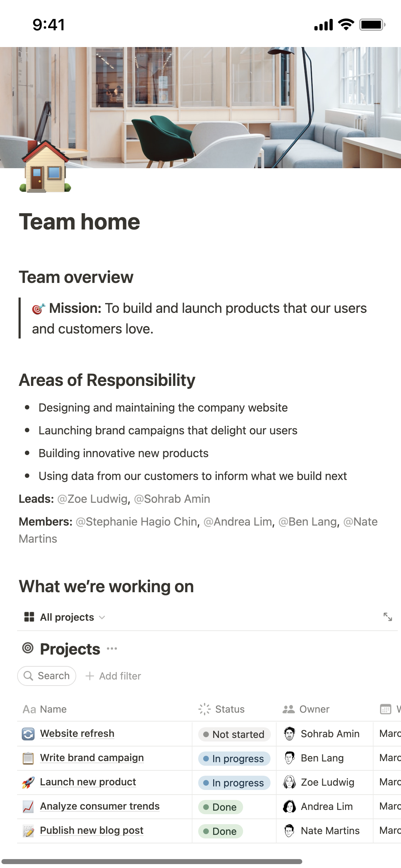
Task: Tap the Projects target icon
Action: pos(28,648)
